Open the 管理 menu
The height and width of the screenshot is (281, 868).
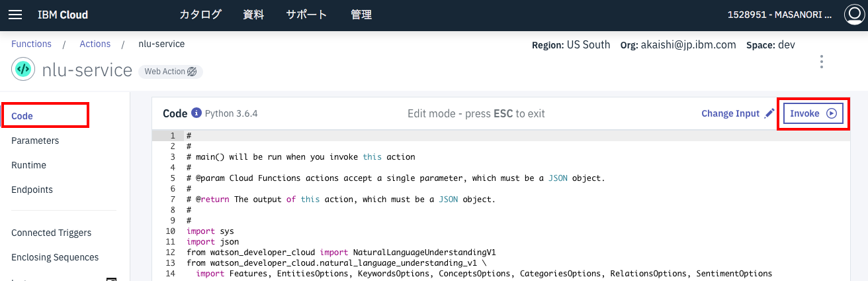pos(361,15)
